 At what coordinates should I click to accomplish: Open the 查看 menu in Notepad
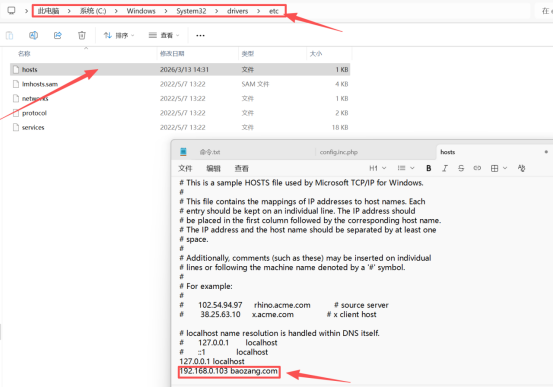pyautogui.click(x=242, y=169)
